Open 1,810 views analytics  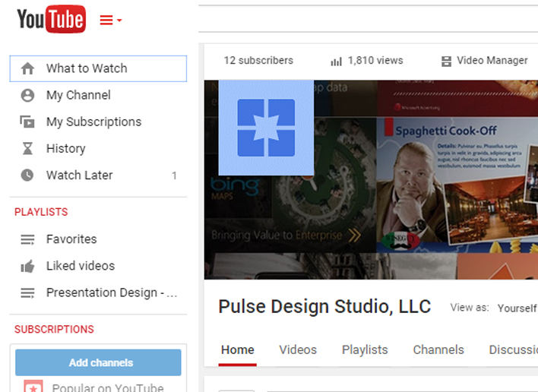(375, 60)
